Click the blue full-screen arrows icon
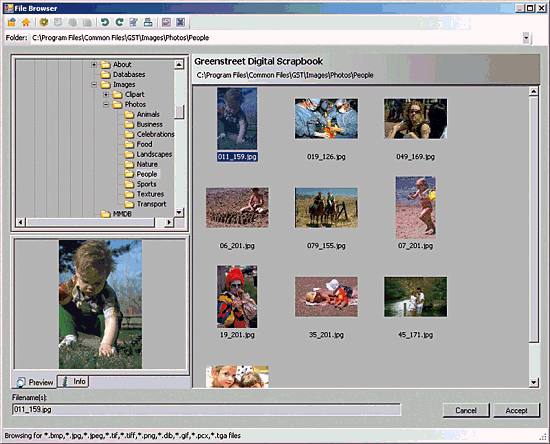550x444 pixels. pos(180,22)
